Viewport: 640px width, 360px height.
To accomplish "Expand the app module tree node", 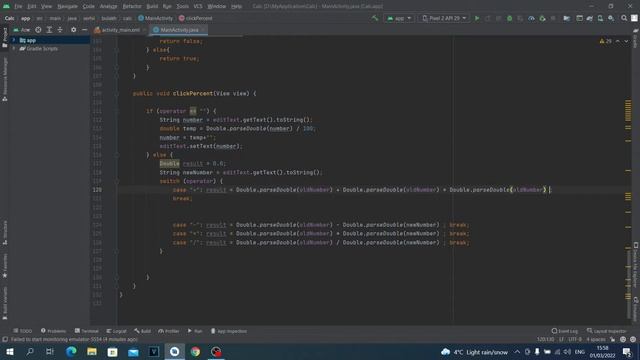I will (14, 40).
